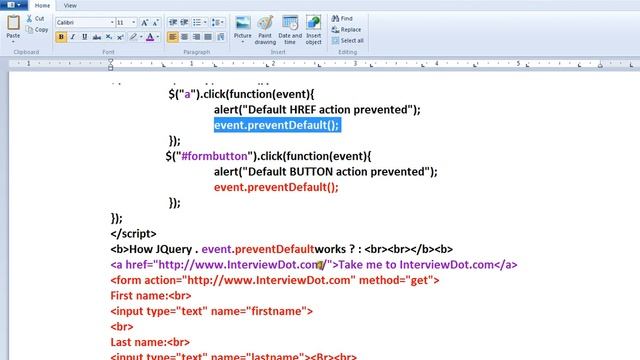This screenshot has width=640, height=360.
Task: Switch to the View ribbon tab
Action: coord(70,5)
